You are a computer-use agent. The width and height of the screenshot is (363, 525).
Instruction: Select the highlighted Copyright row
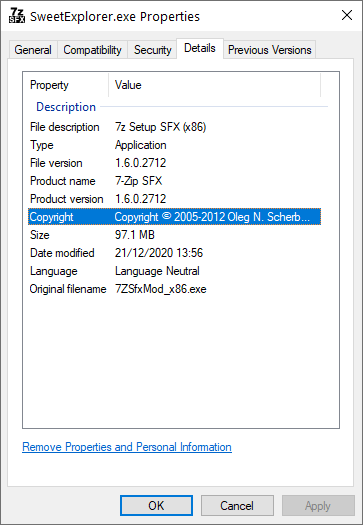(174, 217)
